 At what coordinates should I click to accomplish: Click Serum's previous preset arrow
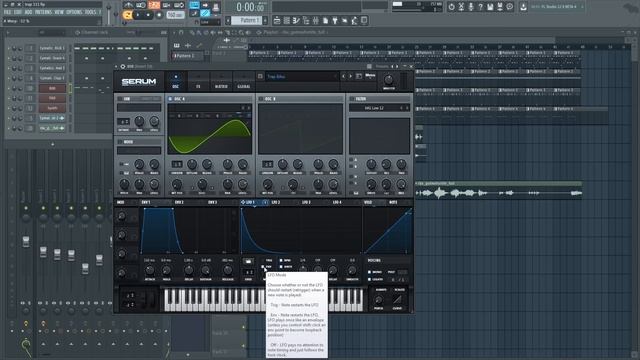[x=344, y=76]
